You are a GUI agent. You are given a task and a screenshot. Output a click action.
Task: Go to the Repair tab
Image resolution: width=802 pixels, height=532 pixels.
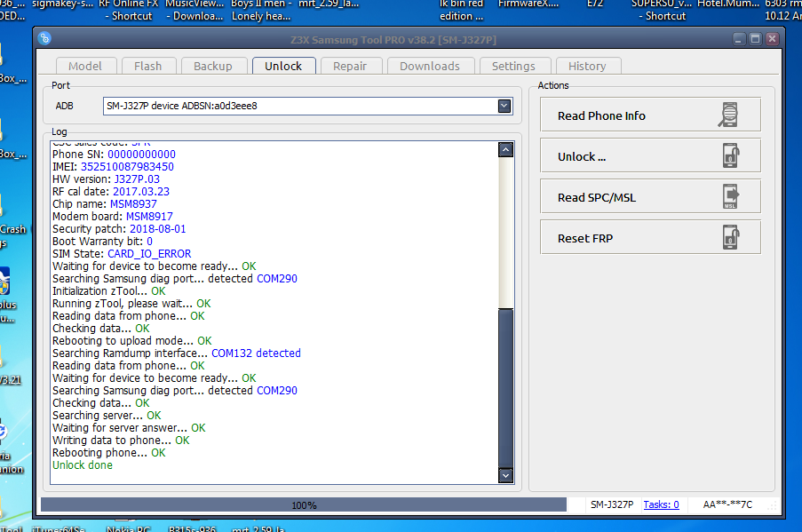pos(350,66)
